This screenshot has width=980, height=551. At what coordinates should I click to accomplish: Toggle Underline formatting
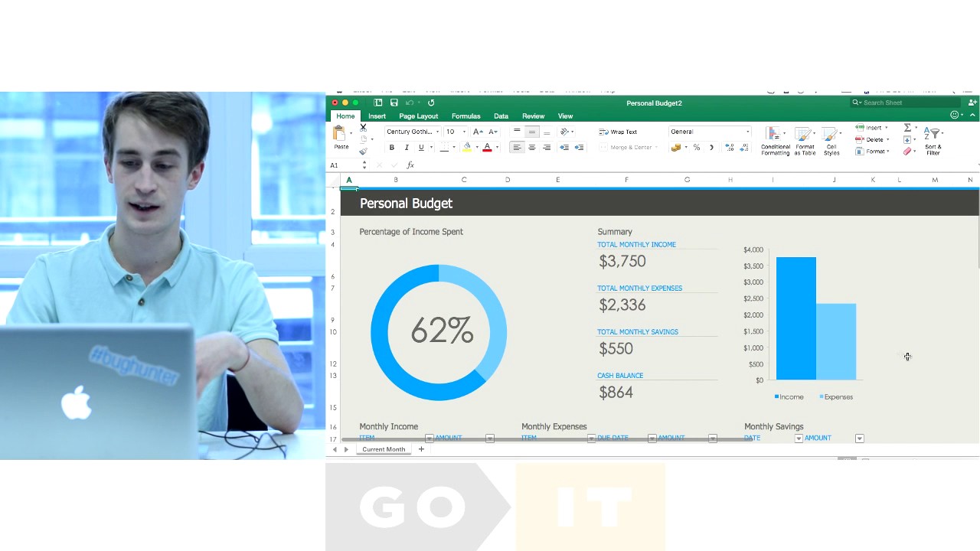pyautogui.click(x=420, y=147)
